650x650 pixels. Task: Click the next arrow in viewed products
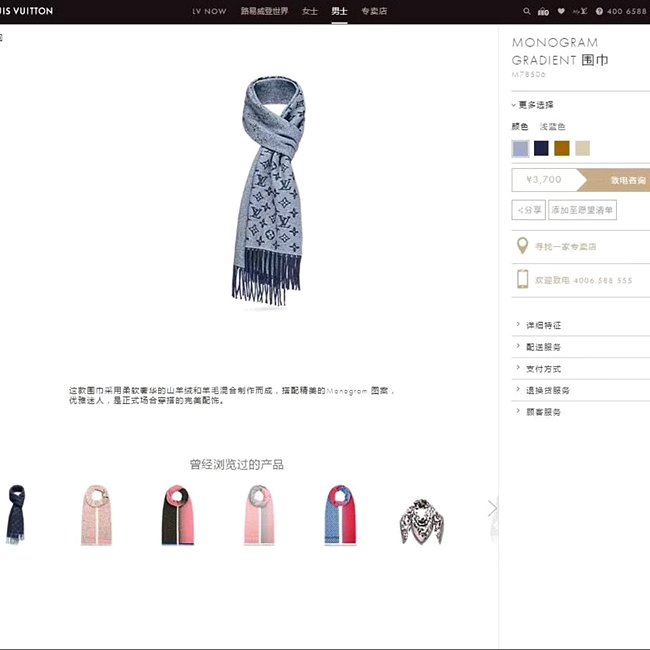[x=492, y=508]
